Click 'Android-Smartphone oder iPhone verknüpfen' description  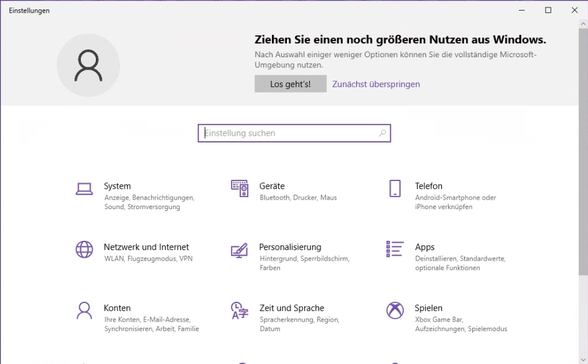tap(455, 202)
